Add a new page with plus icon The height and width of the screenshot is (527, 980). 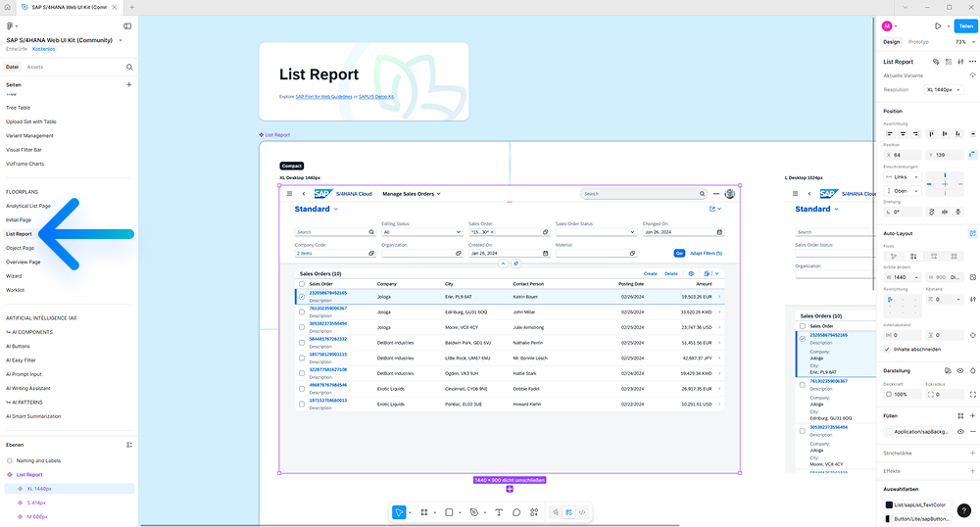pyautogui.click(x=128, y=84)
